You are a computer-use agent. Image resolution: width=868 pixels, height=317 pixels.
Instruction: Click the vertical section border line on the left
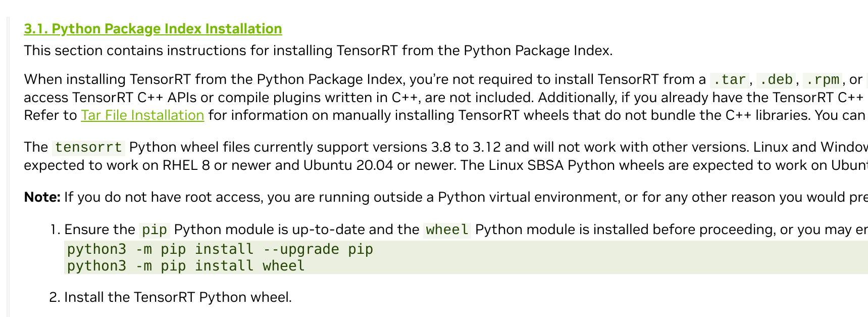8,167
